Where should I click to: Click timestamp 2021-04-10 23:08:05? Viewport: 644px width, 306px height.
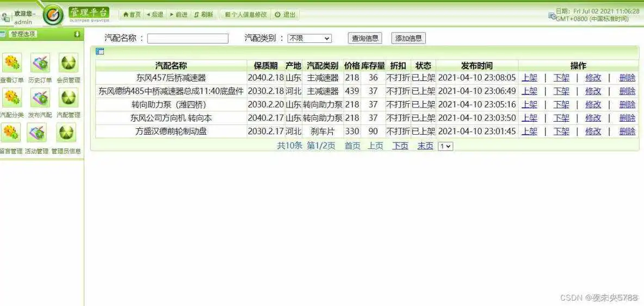point(477,78)
